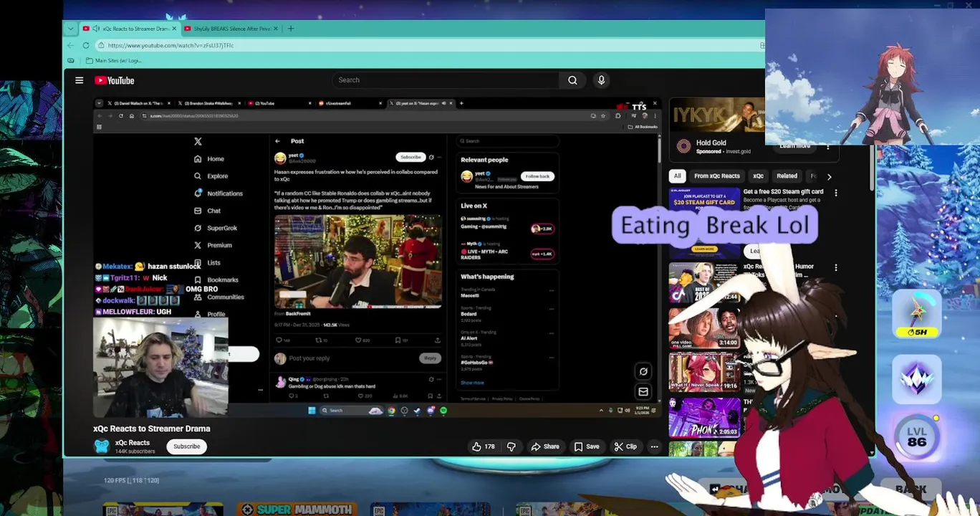980x516 pixels.
Task: Reload the page with the refresh icon
Action: tap(85, 45)
